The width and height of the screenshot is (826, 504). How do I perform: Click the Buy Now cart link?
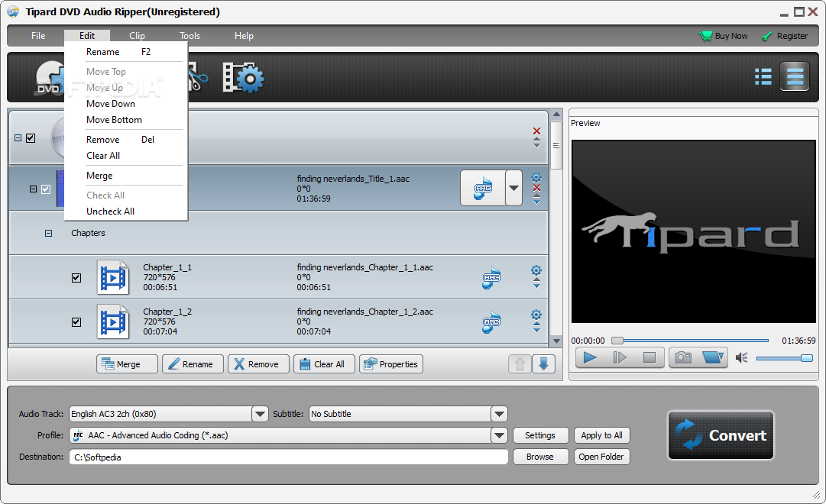pyautogui.click(x=723, y=36)
